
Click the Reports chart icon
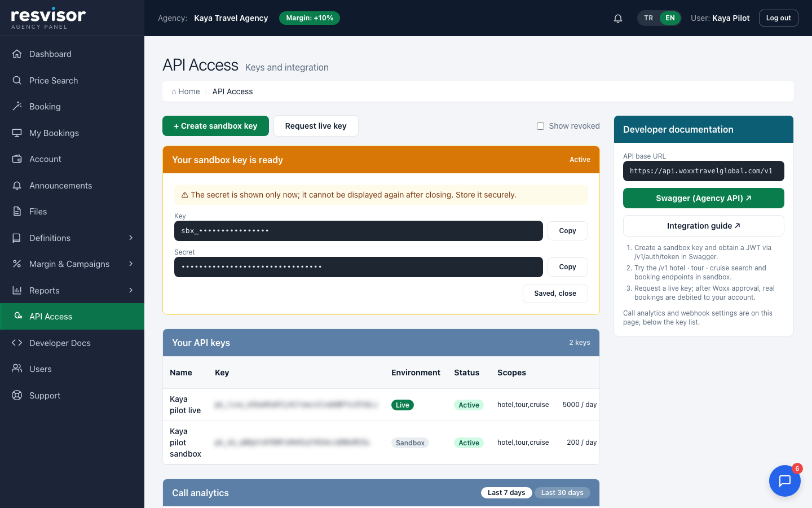(x=17, y=290)
